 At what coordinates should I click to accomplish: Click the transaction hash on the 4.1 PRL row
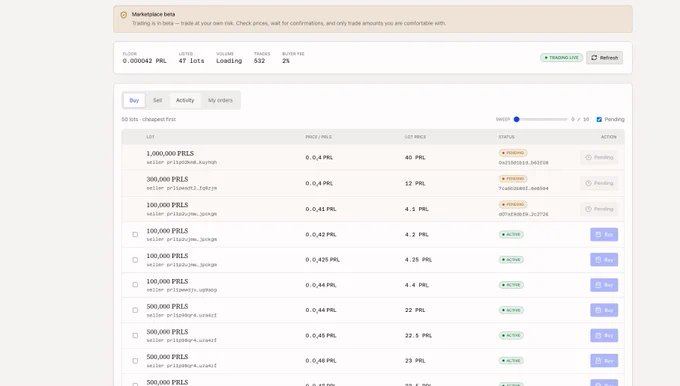coord(523,214)
